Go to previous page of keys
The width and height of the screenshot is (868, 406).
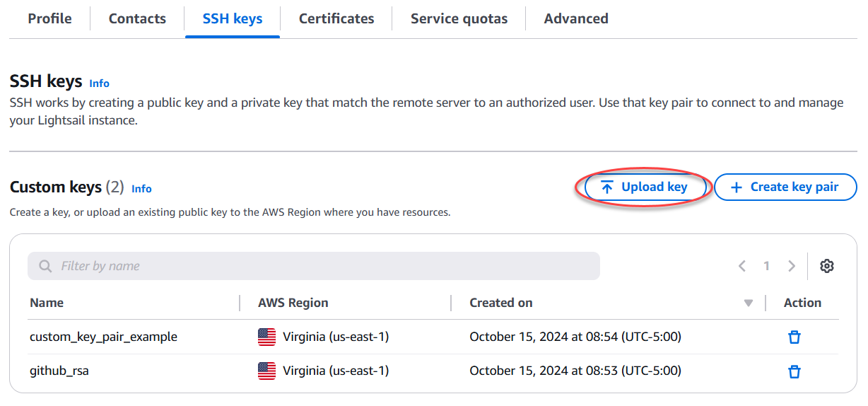pyautogui.click(x=742, y=266)
